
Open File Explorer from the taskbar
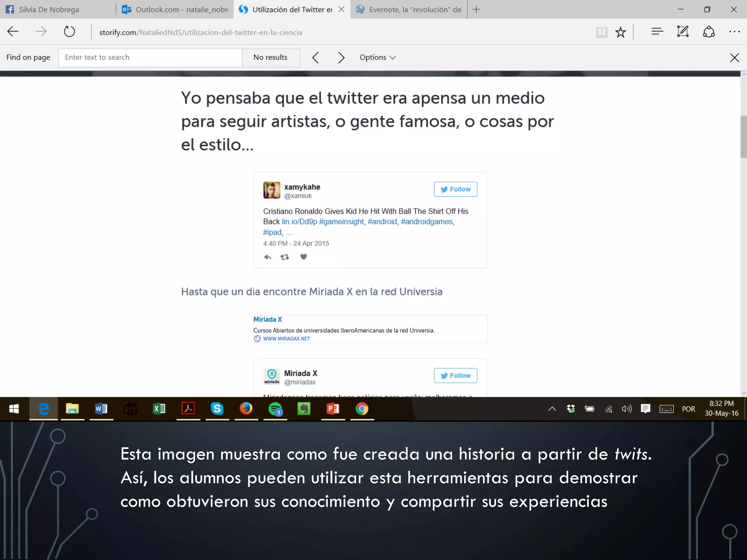click(72, 409)
